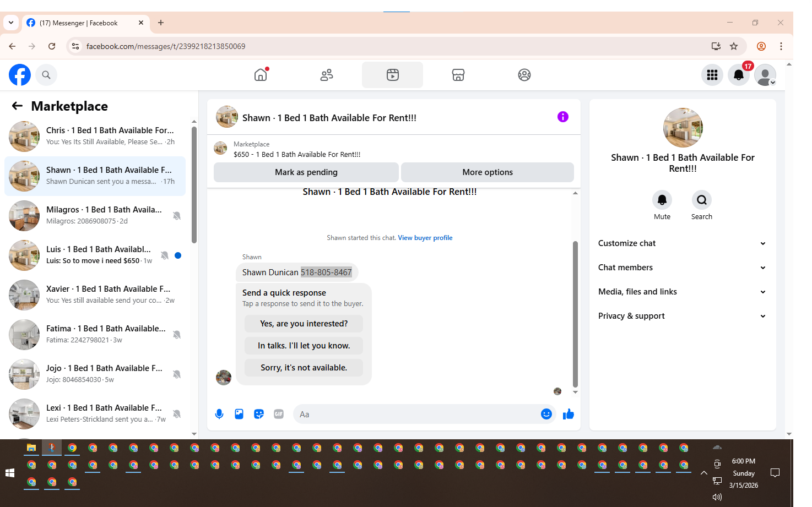Open the taskbar clock showing 6:00 PM

[744, 473]
